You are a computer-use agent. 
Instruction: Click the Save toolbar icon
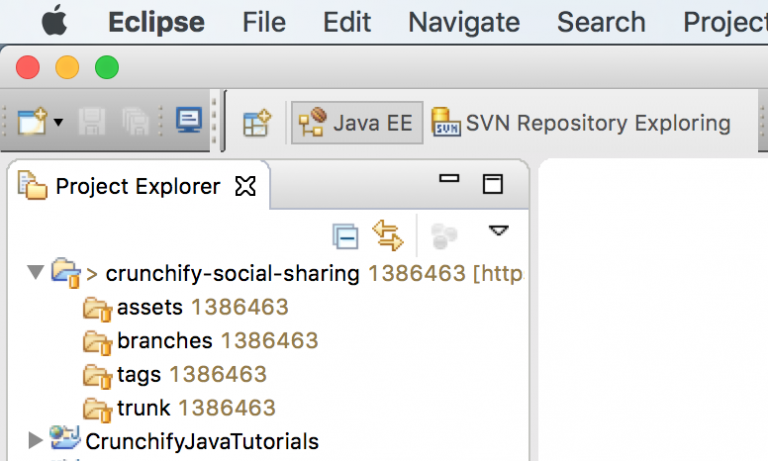point(92,123)
